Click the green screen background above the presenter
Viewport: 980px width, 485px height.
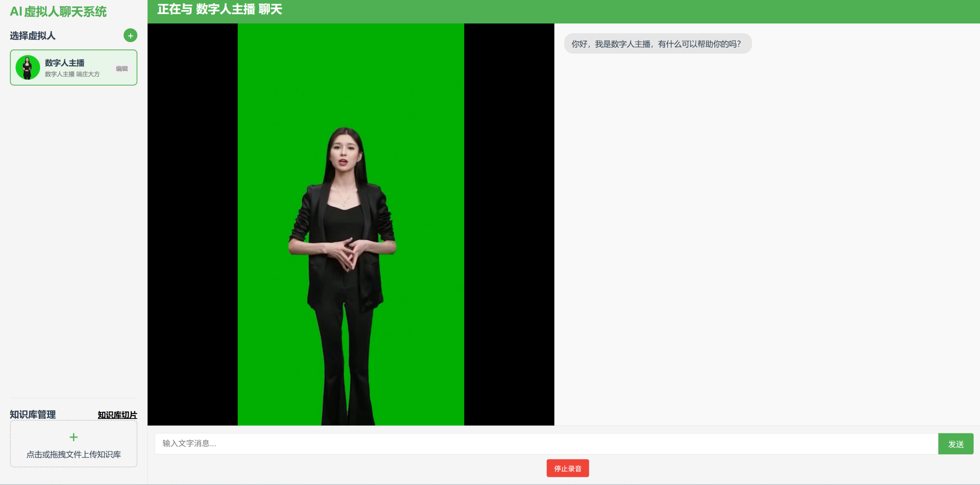[351, 72]
